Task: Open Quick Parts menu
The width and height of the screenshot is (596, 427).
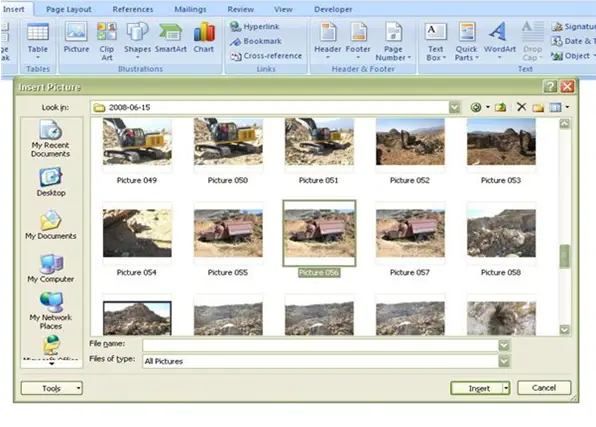Action: tap(466, 41)
